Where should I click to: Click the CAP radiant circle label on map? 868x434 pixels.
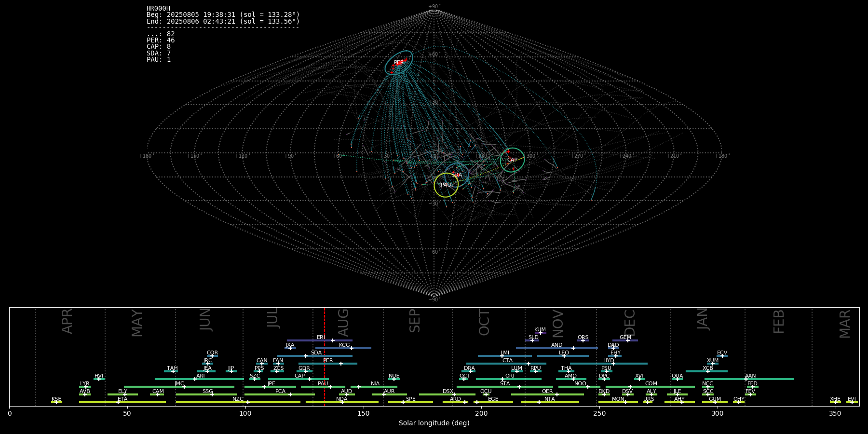[x=512, y=160]
